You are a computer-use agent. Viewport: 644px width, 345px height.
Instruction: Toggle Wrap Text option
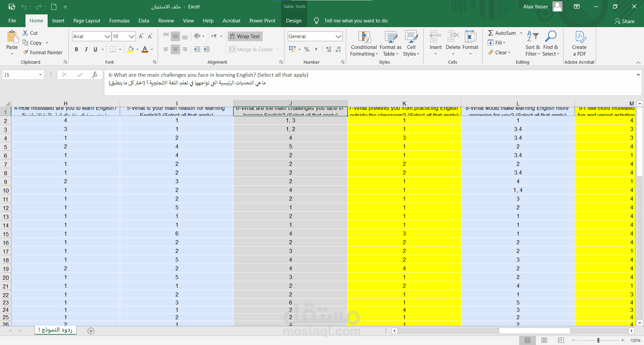click(245, 36)
